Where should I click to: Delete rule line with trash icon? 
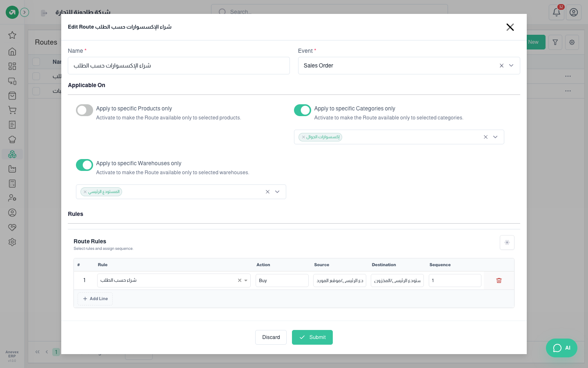point(499,280)
